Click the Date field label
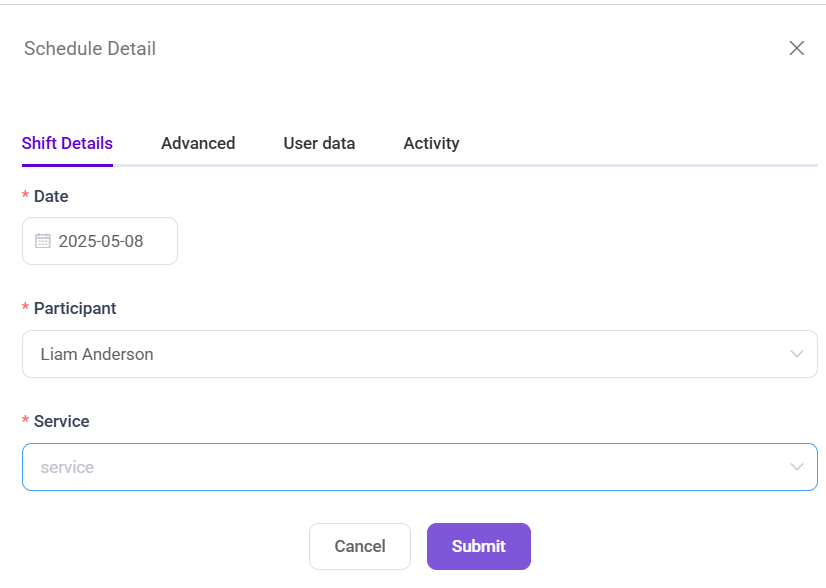 pos(51,196)
